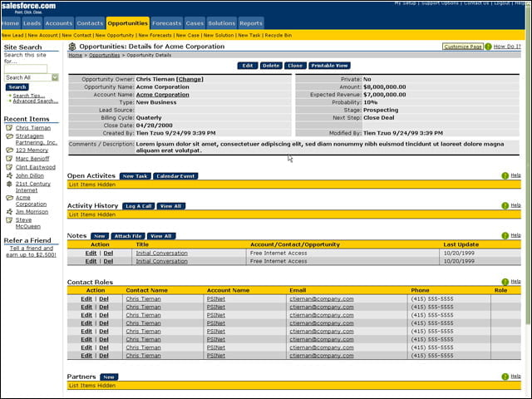The width and height of the screenshot is (532, 399).
Task: Click the folder icon beside Stratagem Partnering
Action: [x=9, y=136]
